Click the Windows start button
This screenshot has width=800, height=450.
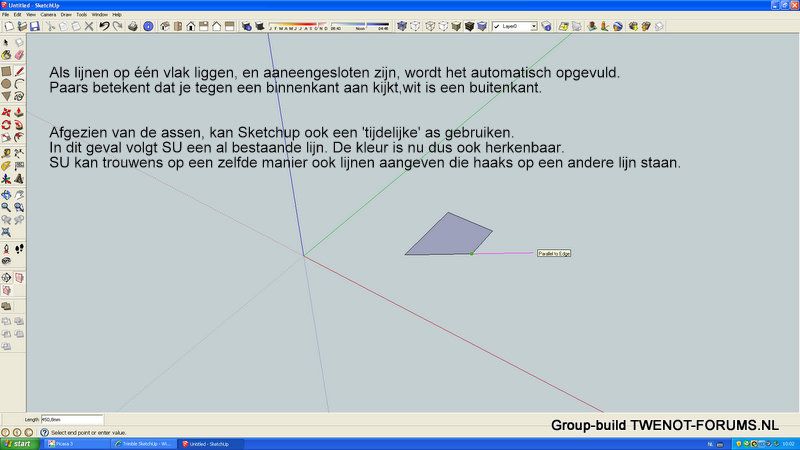point(19,444)
